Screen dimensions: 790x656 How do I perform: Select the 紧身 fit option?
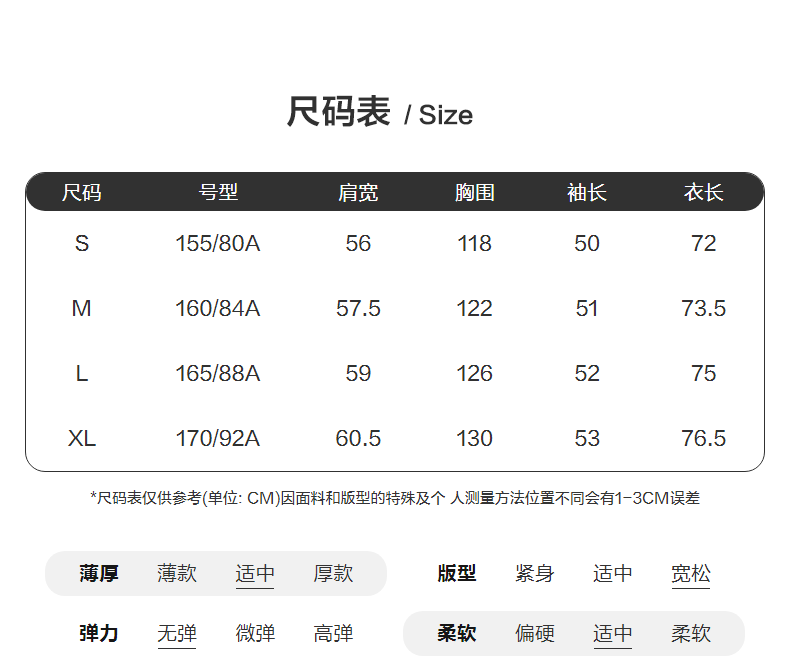coord(535,573)
